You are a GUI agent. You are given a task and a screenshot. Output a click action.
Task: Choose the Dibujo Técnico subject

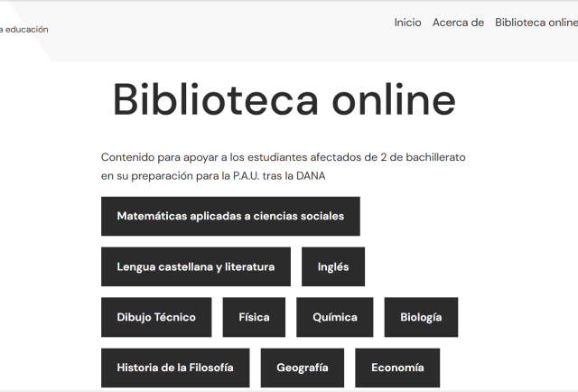click(156, 317)
